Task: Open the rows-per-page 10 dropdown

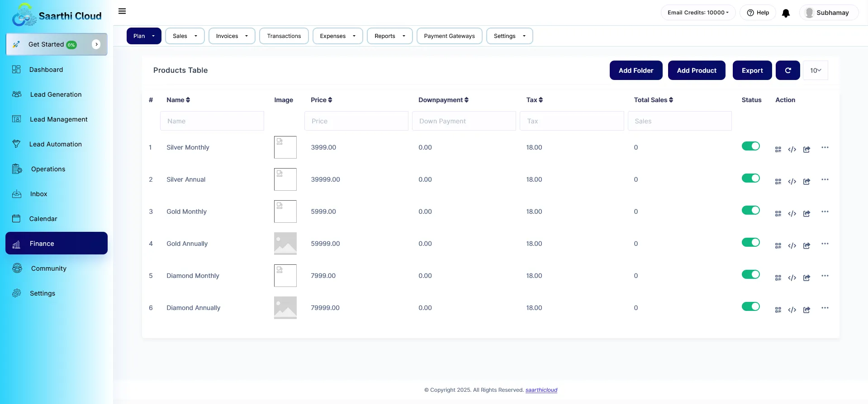Action: click(x=815, y=70)
